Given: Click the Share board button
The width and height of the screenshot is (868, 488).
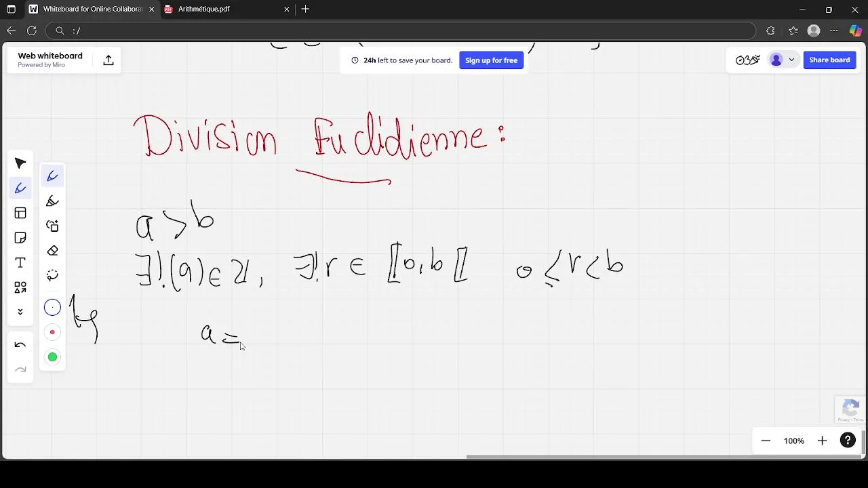Looking at the screenshot, I should [829, 60].
